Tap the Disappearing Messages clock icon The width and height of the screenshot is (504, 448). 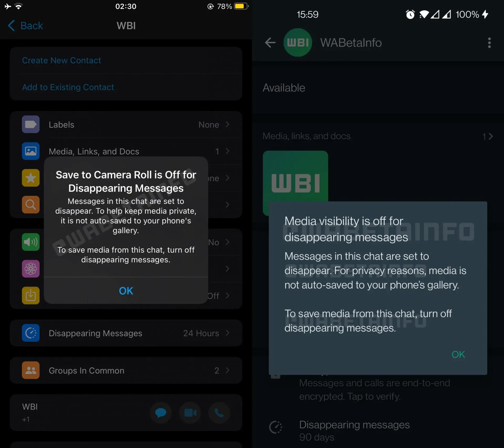[x=31, y=333]
